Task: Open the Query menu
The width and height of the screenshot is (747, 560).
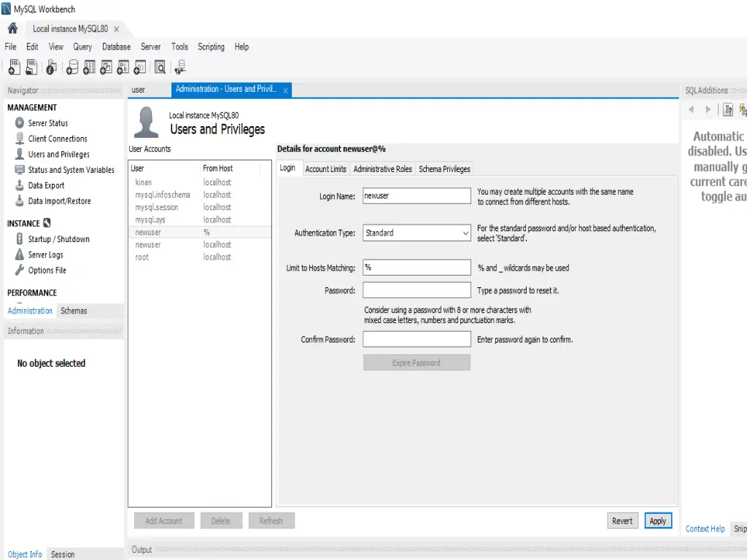Action: 82,47
